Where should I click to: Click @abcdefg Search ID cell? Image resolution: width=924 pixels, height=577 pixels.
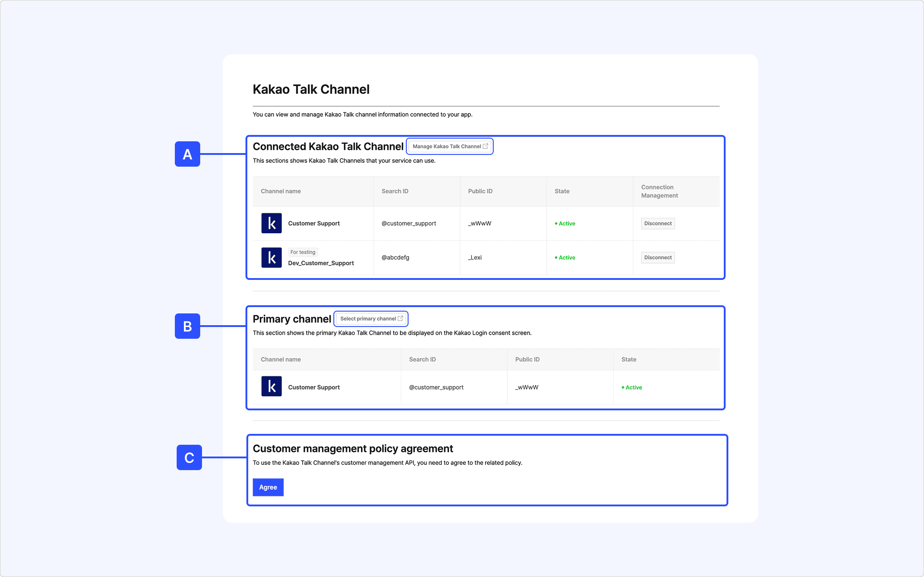pyautogui.click(x=395, y=257)
